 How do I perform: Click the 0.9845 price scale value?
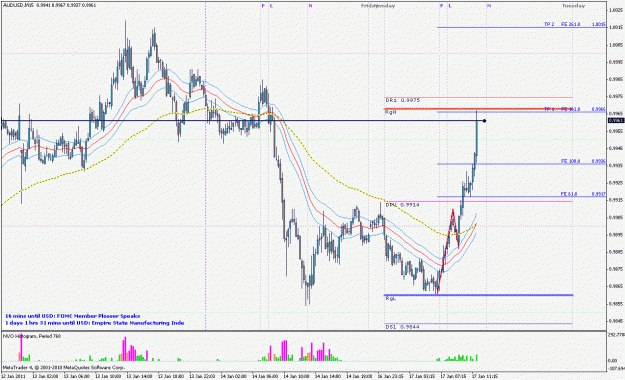tap(616, 321)
